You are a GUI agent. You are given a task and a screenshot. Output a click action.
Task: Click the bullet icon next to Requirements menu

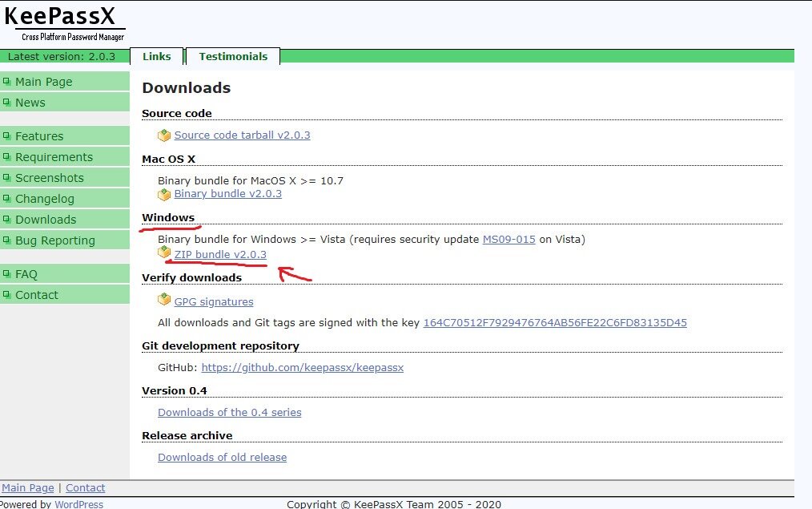(x=6, y=156)
